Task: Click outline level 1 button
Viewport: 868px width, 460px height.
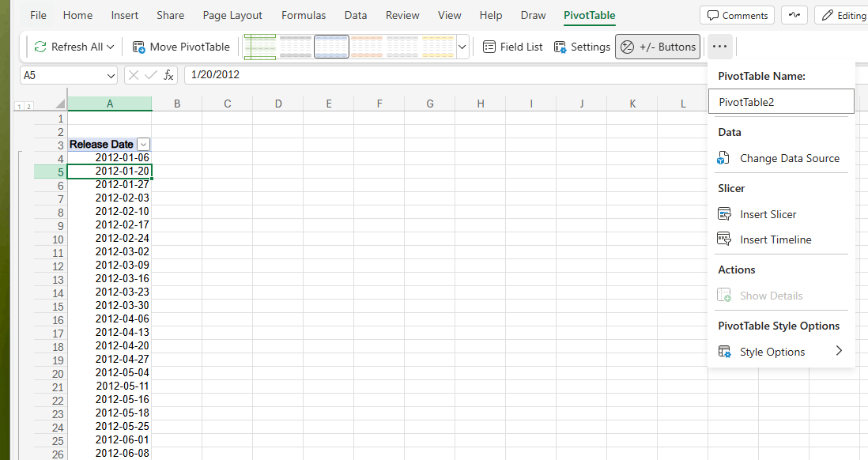Action: (19, 106)
